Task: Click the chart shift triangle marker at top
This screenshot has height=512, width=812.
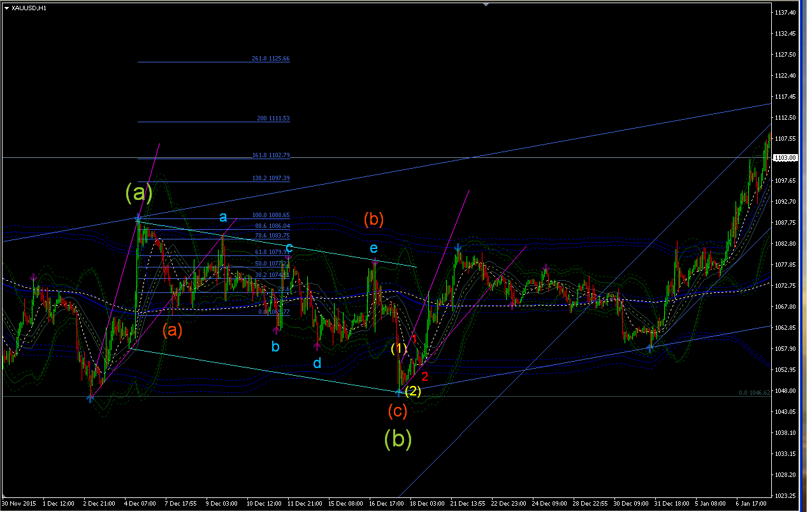Action: 486,4
